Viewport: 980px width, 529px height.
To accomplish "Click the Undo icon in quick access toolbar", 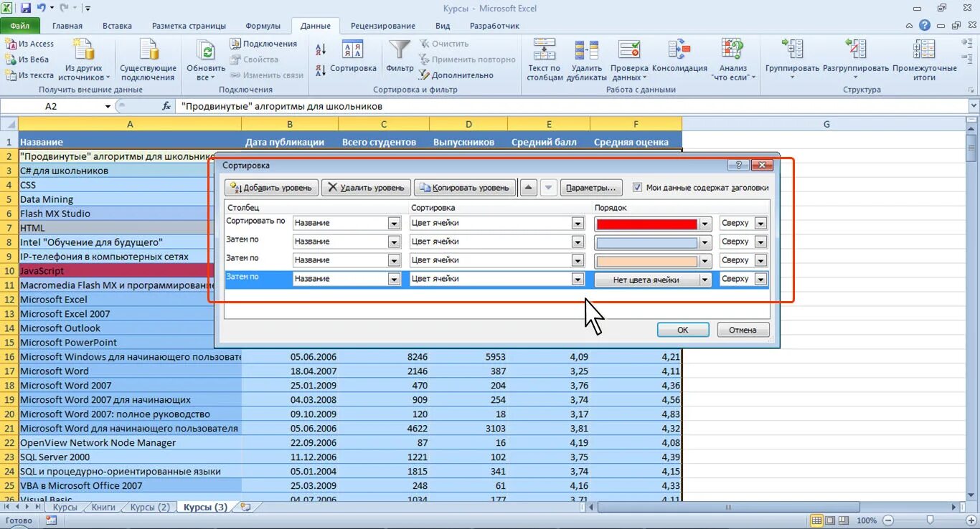I will [x=41, y=9].
